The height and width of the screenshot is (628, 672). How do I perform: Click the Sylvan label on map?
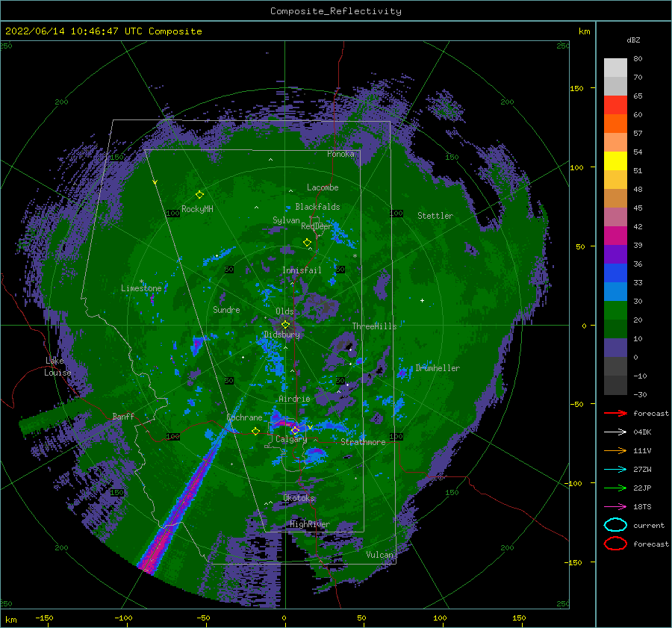click(x=286, y=220)
